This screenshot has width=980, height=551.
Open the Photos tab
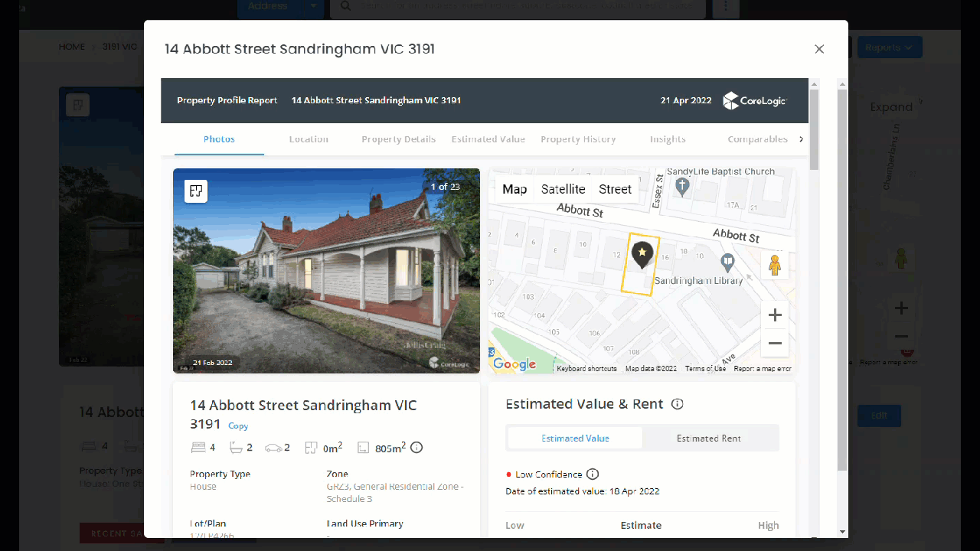coord(219,139)
